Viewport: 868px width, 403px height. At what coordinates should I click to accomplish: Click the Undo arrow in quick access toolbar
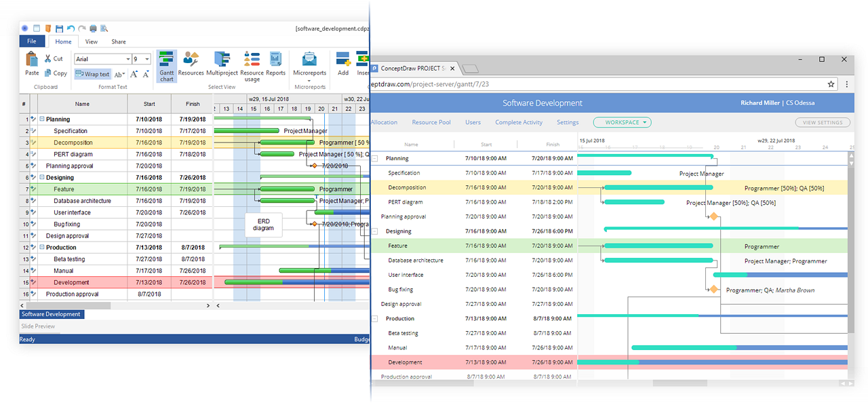point(71,28)
